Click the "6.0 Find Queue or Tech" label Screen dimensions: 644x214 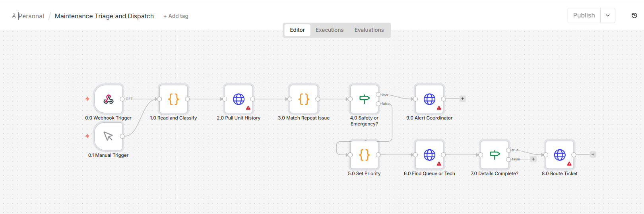pos(429,174)
